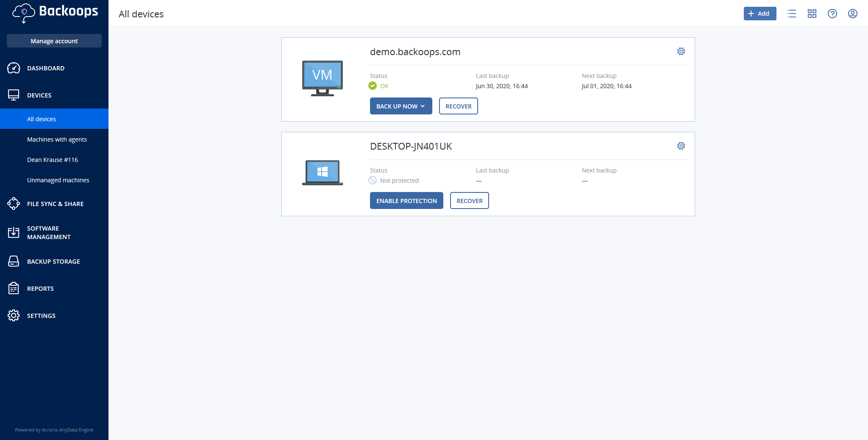This screenshot has width=868, height=440.
Task: Switch to list view icon
Action: point(792,14)
